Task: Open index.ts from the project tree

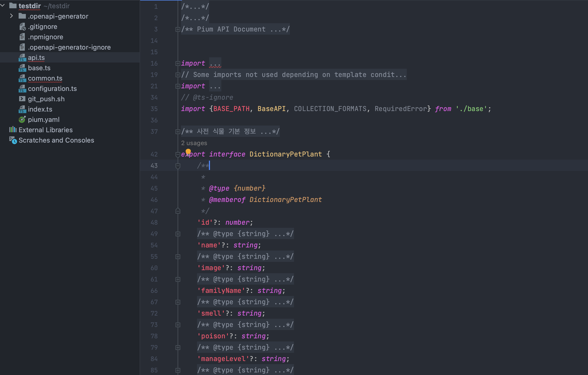Action: coord(40,109)
